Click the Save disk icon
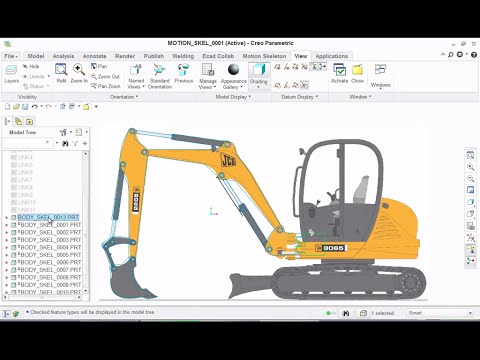The height and width of the screenshot is (360, 480). coord(25,107)
